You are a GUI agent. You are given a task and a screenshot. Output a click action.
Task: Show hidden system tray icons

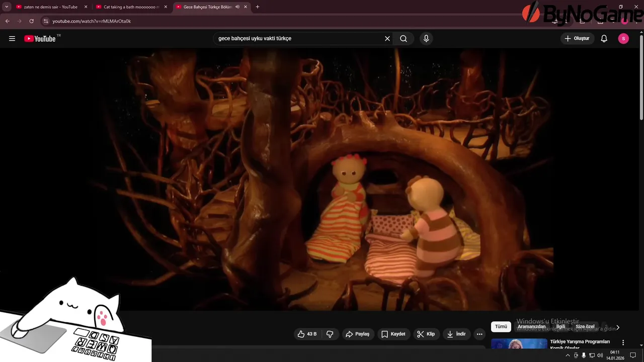568,355
